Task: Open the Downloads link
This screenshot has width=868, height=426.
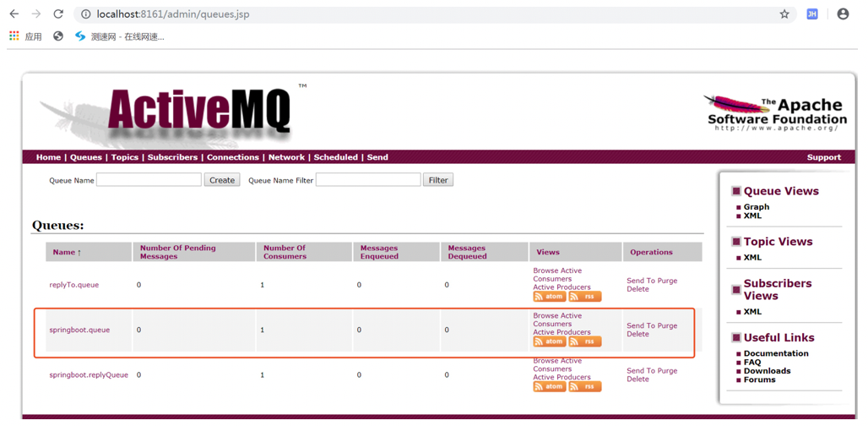Action: click(x=767, y=371)
